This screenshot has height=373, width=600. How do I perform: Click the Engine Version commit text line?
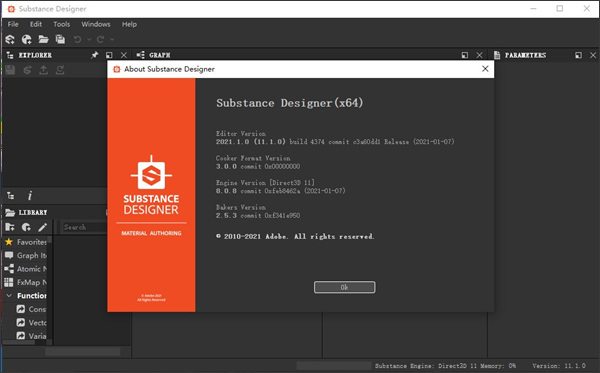pyautogui.click(x=280, y=191)
